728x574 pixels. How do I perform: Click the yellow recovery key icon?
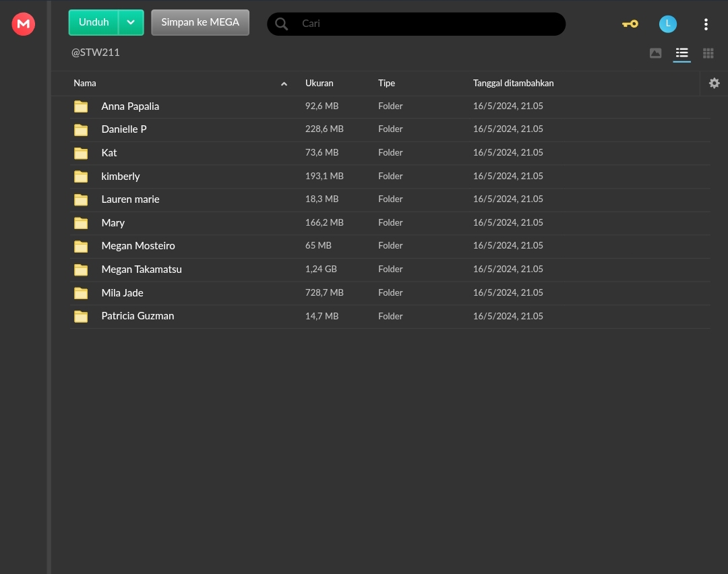point(630,24)
